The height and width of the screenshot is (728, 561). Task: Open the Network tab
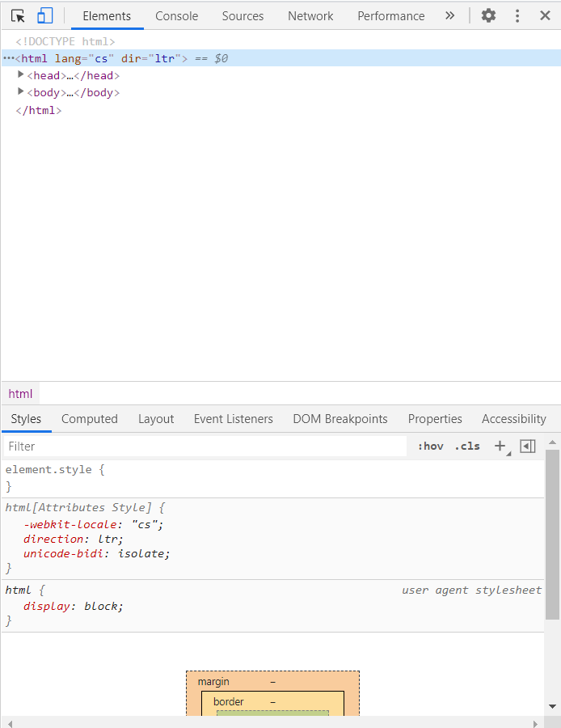310,15
